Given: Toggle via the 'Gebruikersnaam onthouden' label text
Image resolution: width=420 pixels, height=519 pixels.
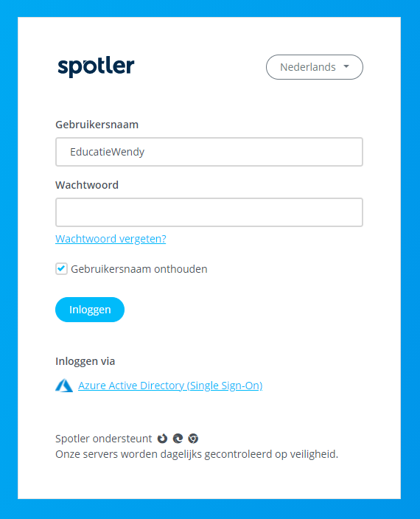Looking at the screenshot, I should click(139, 269).
